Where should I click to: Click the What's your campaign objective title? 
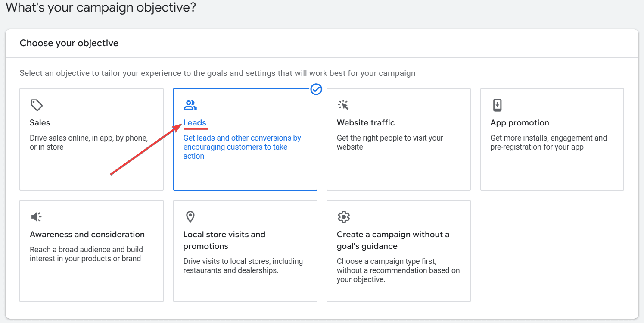[100, 7]
